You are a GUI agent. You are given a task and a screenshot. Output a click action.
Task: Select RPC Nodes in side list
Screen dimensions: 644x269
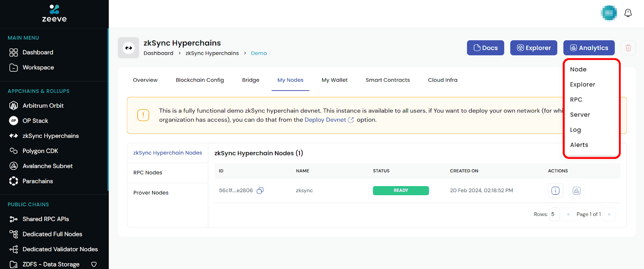[x=168, y=173]
